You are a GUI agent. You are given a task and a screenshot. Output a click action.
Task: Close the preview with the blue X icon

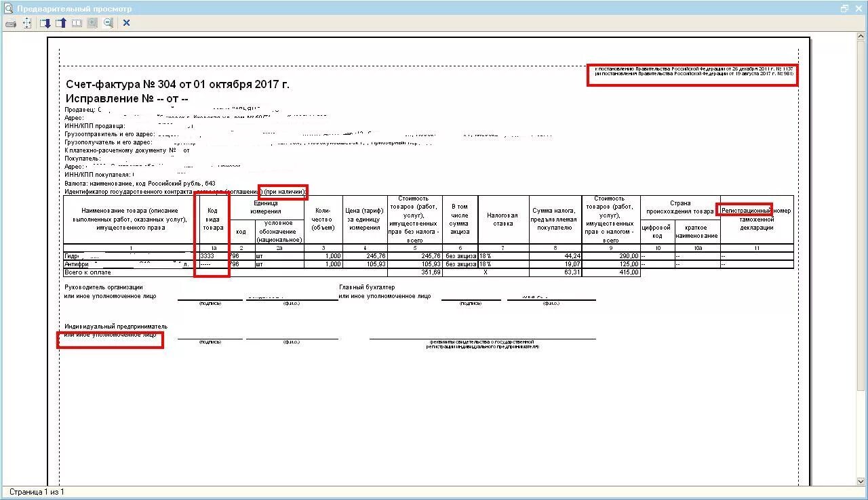pos(126,23)
